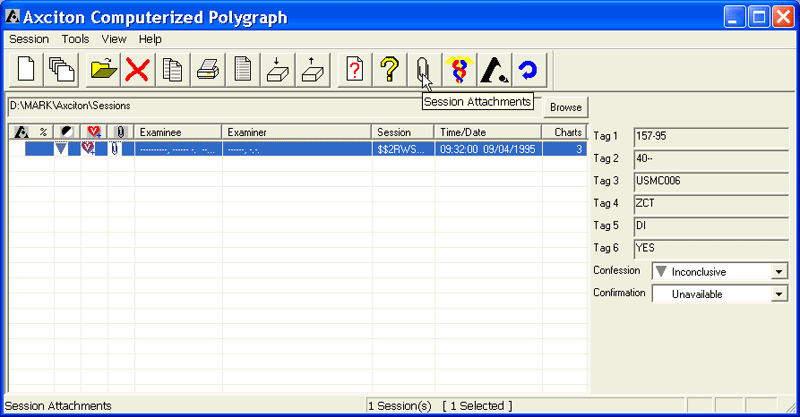The height and width of the screenshot is (417, 800).
Task: Click the black Axciton logo toolbar icon
Action: pyautogui.click(x=494, y=69)
